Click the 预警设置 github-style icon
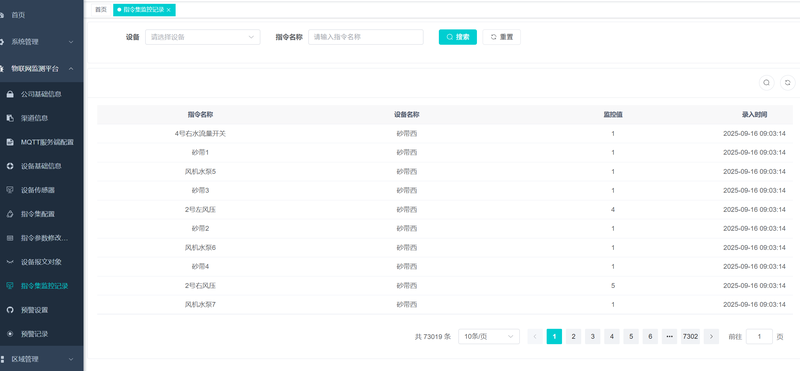 pyautogui.click(x=10, y=310)
